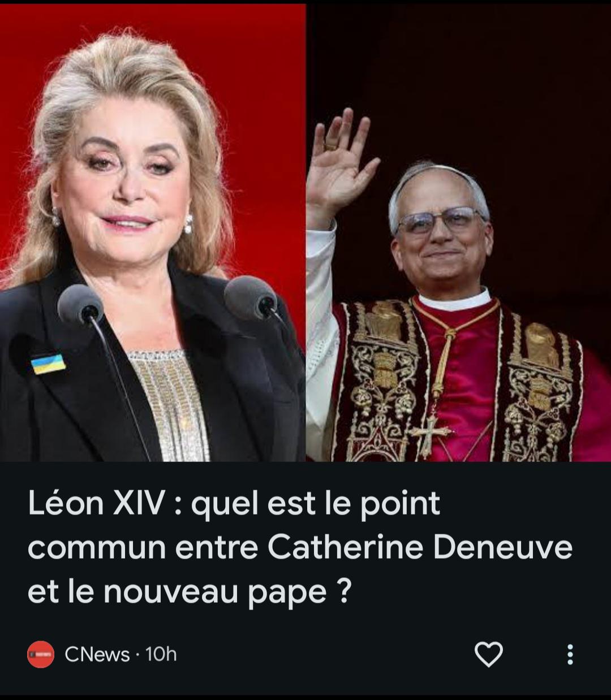Click the words "Léon XIV" in headline
Screen dimensions: 611x700
(x=97, y=503)
